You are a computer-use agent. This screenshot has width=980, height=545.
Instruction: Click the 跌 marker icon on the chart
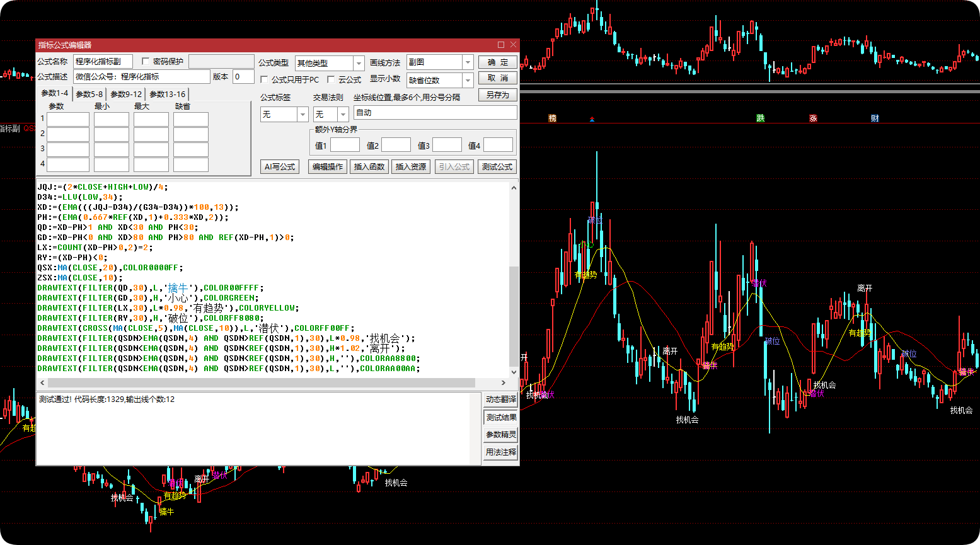[761, 118]
